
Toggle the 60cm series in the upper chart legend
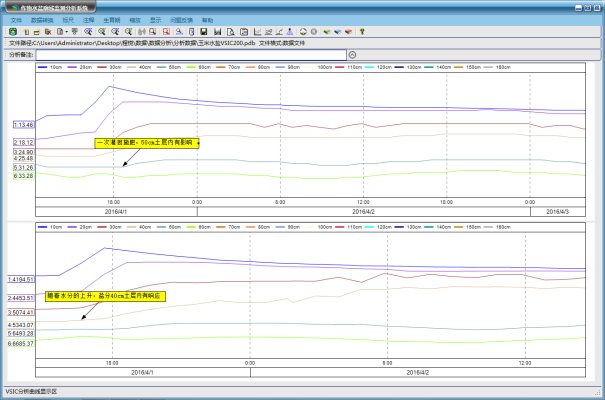(199, 67)
